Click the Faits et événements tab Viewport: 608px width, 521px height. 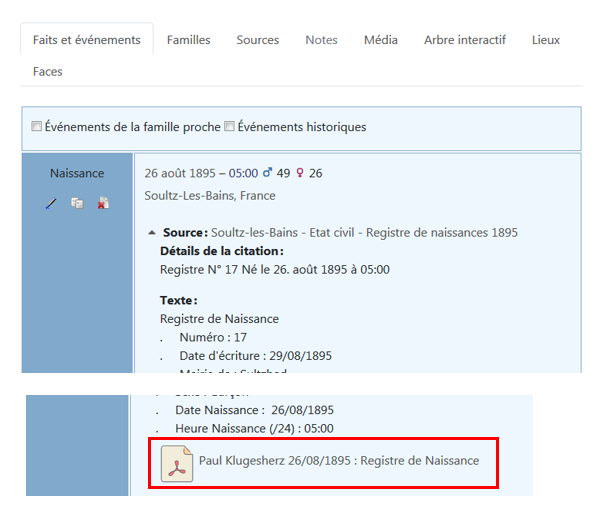[86, 40]
